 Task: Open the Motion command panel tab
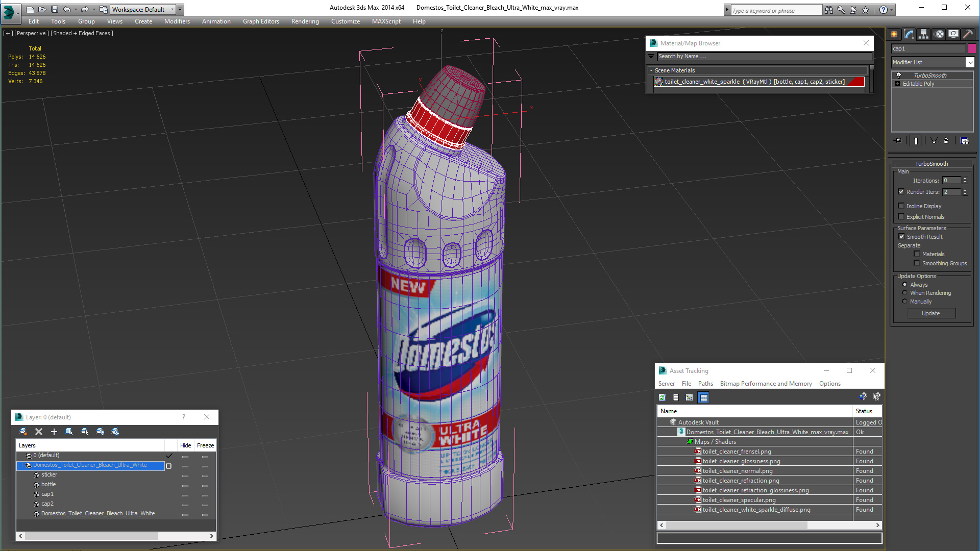(x=939, y=34)
